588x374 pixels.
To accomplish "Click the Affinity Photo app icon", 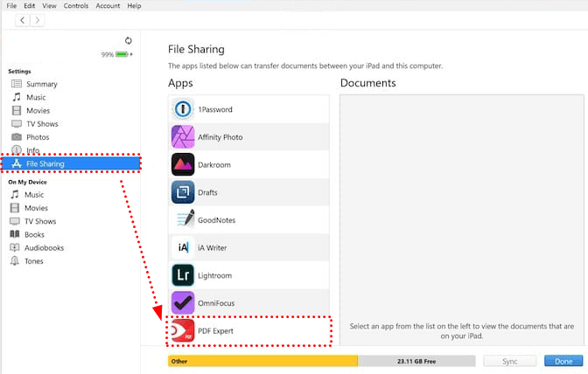I will (x=183, y=137).
